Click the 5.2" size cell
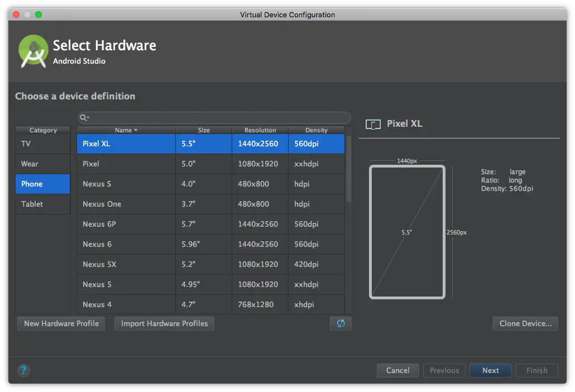The height and width of the screenshot is (392, 575). tap(204, 264)
